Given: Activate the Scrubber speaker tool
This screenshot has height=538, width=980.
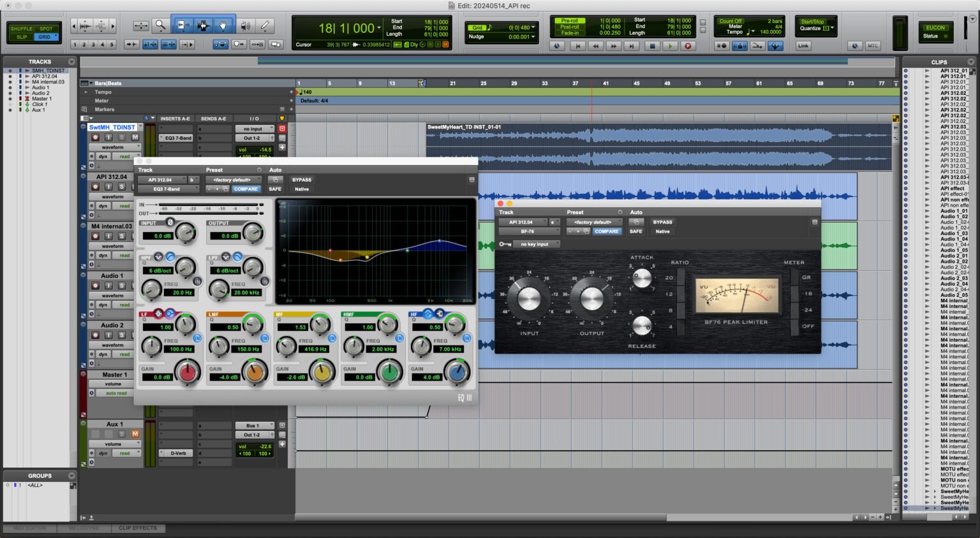Looking at the screenshot, I should 245,25.
